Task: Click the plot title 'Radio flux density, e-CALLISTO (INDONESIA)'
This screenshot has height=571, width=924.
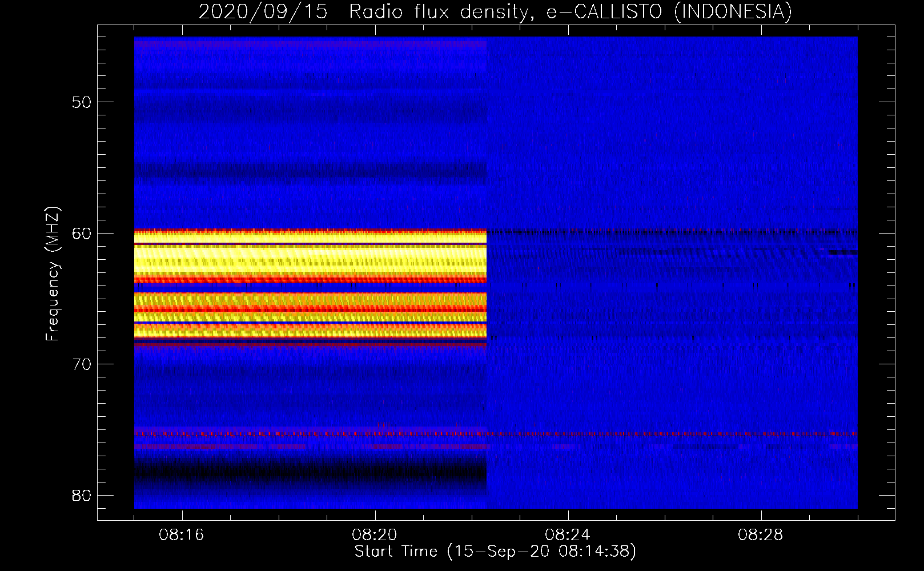Action: 571,11
